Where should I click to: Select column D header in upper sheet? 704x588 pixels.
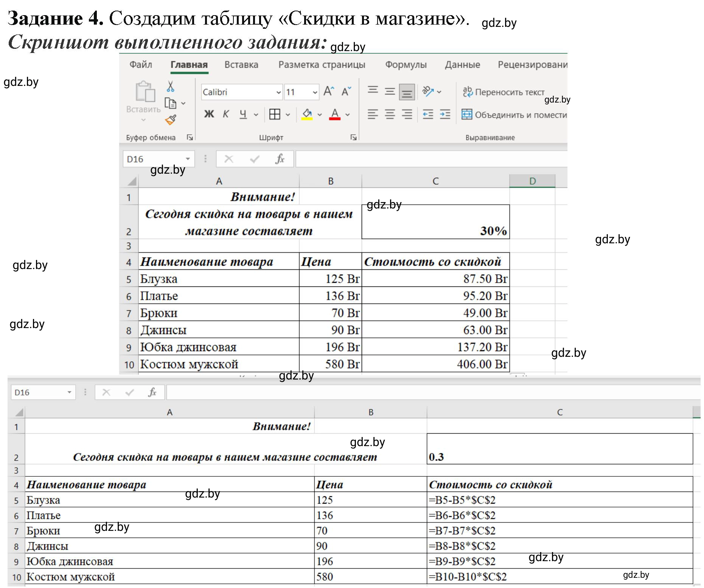point(532,181)
